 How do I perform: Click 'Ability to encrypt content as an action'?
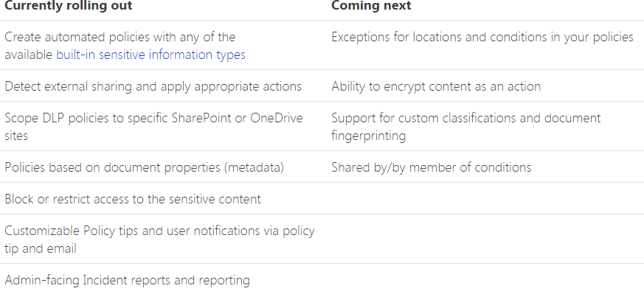point(436,86)
